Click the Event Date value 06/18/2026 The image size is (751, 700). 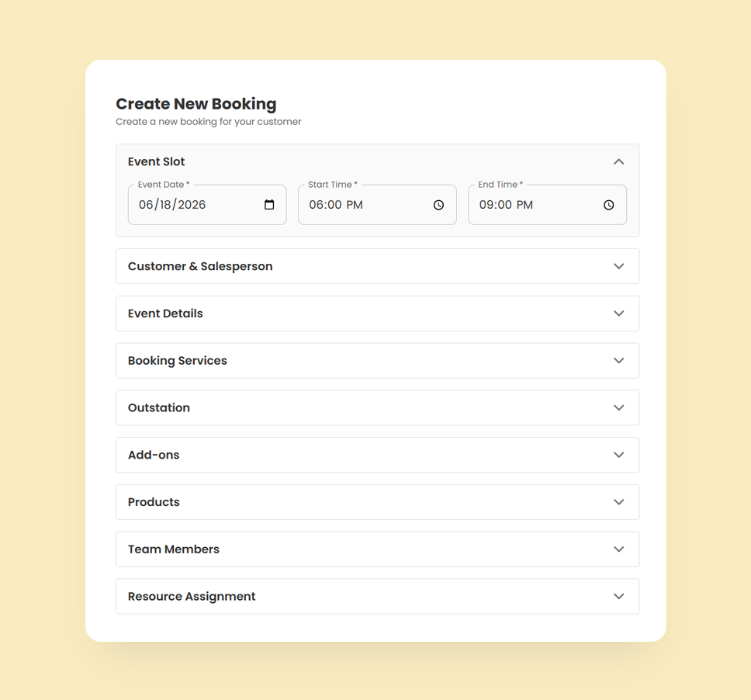point(172,205)
